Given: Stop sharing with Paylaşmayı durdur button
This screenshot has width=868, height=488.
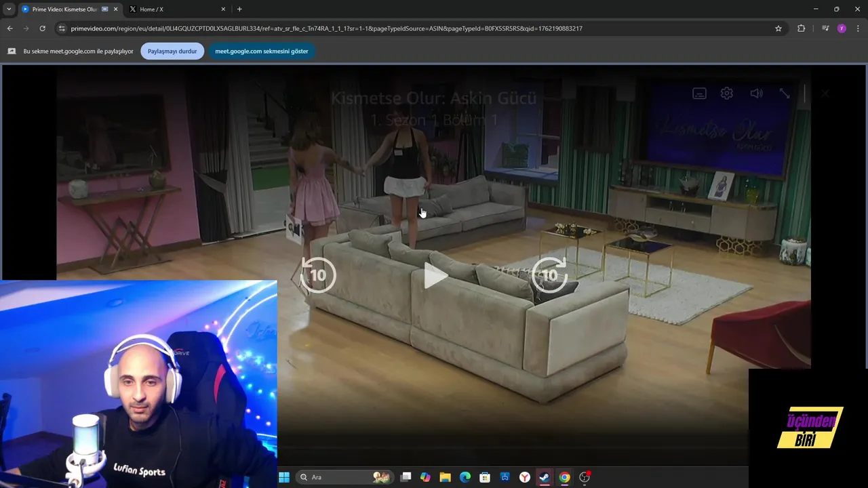Looking at the screenshot, I should [172, 51].
